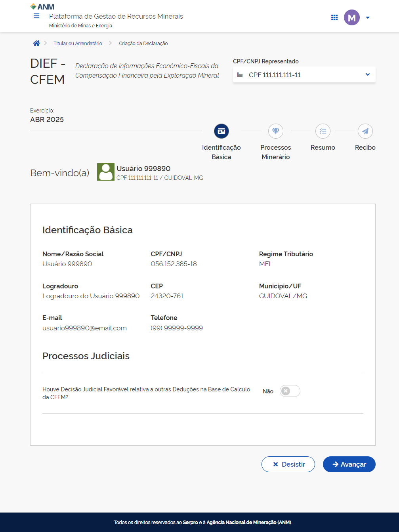
Task: Select the Identificação Básica step icon
Action: [x=221, y=131]
